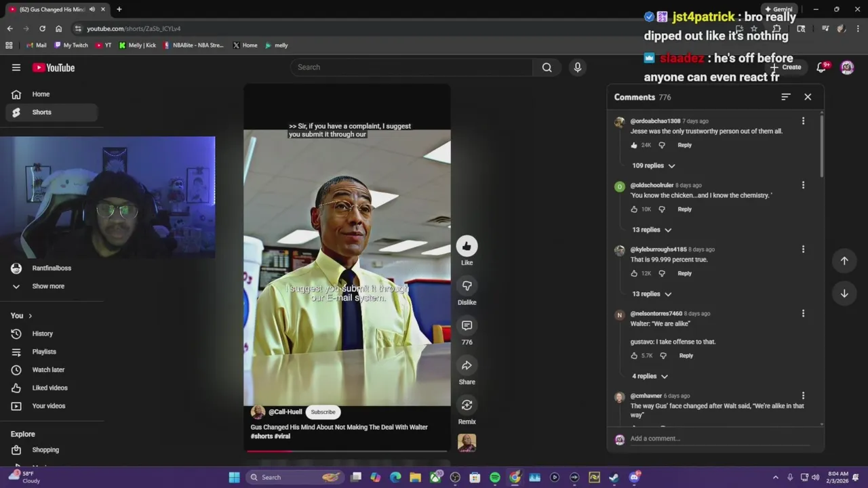This screenshot has width=868, height=488.
Task: Open Liked videos in the sidebar
Action: [49, 388]
